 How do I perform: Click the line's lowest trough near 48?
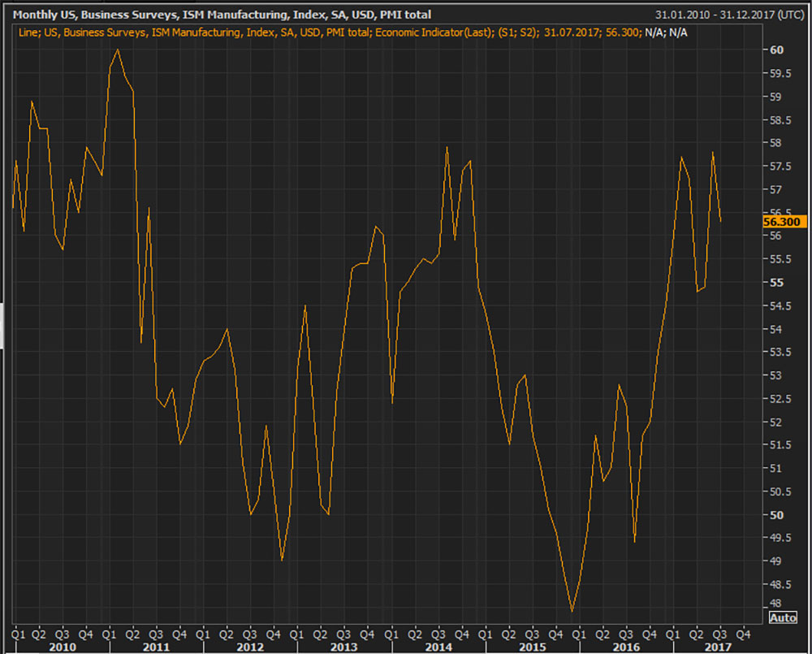(x=572, y=611)
